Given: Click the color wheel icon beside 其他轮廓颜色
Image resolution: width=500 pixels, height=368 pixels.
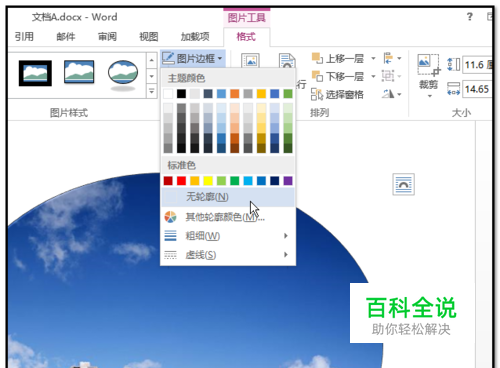Looking at the screenshot, I should click(170, 217).
